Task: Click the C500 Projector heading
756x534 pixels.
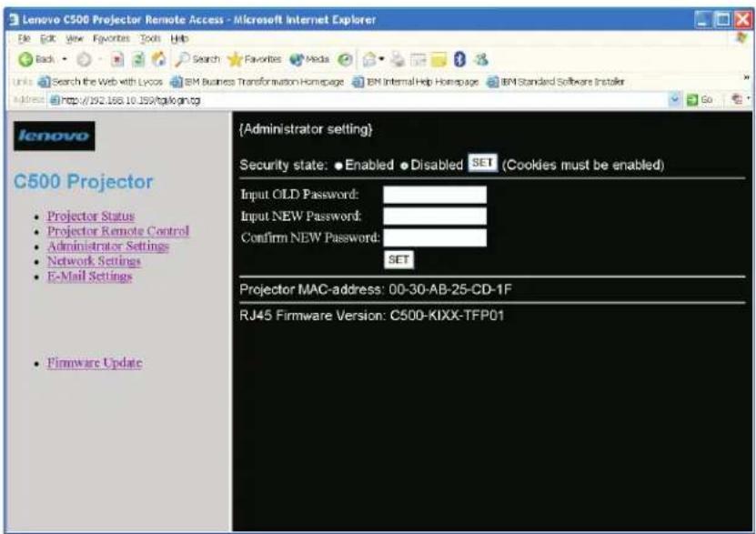Action: point(83,182)
